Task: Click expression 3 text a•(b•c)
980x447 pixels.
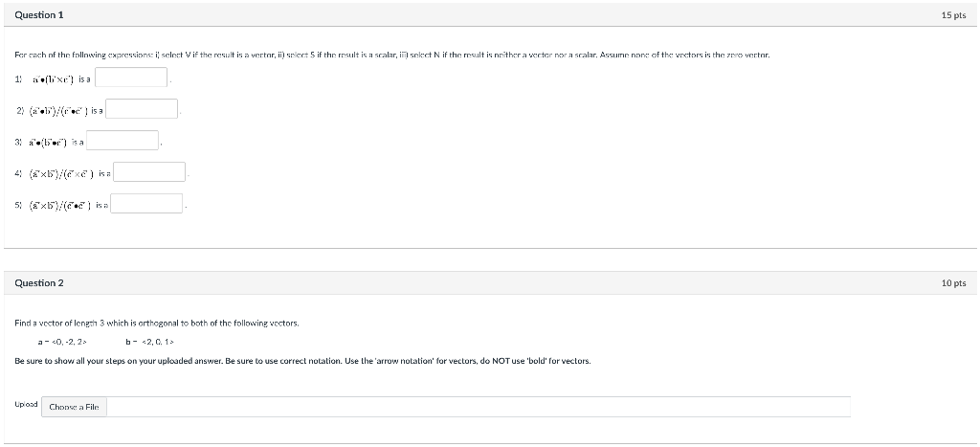Action: [x=48, y=143]
